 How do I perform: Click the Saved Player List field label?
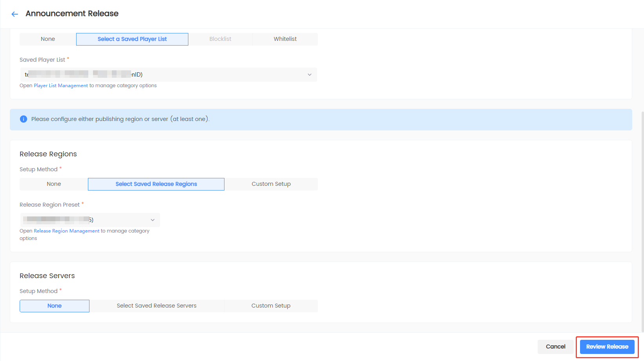[x=42, y=60]
